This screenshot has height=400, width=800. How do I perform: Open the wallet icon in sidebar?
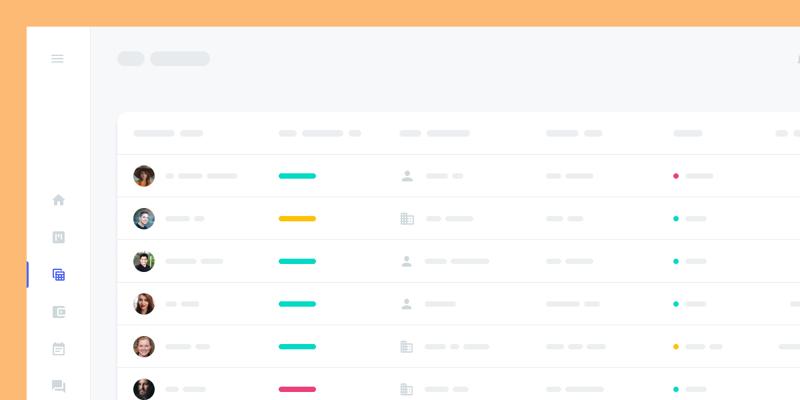(58, 312)
